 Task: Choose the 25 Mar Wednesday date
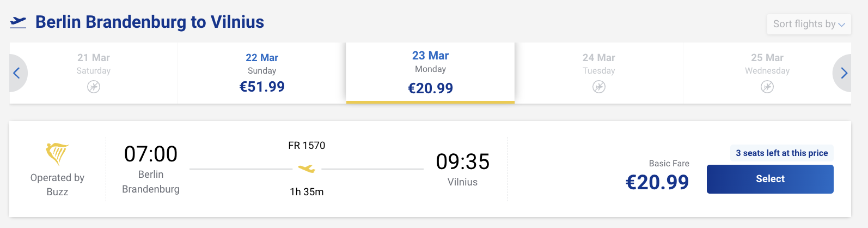[x=767, y=64]
